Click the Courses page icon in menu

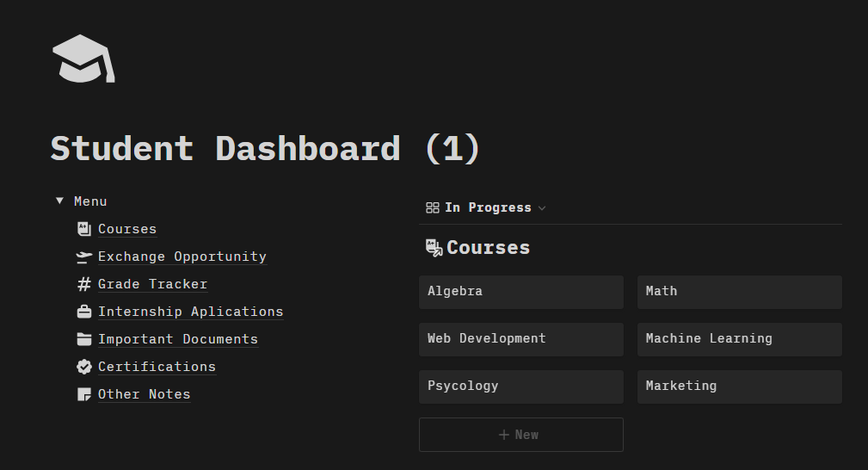(x=83, y=229)
